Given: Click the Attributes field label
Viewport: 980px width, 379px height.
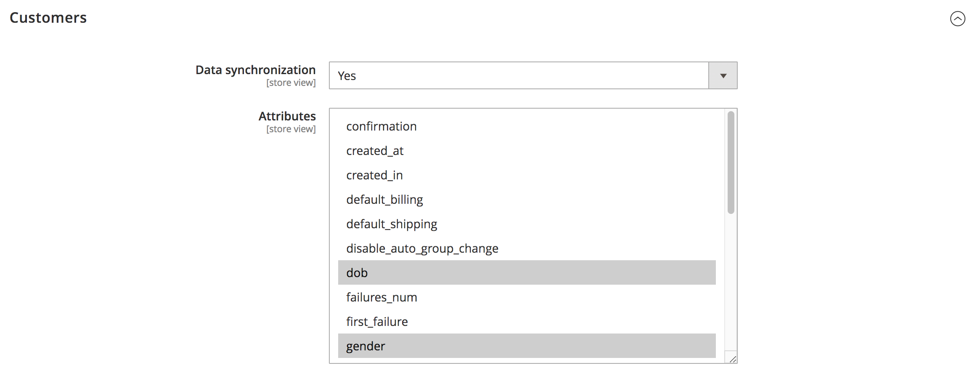Looking at the screenshot, I should point(287,116).
